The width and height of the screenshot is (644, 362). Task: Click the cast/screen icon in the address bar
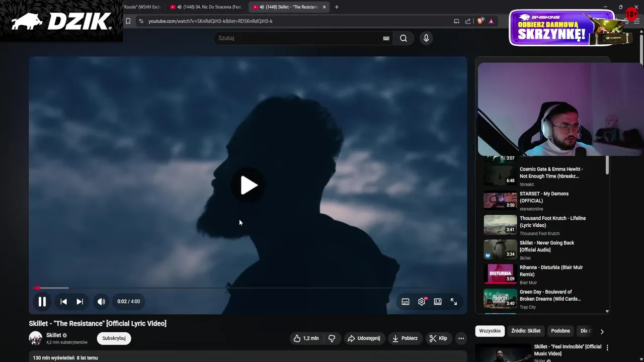pos(456,21)
